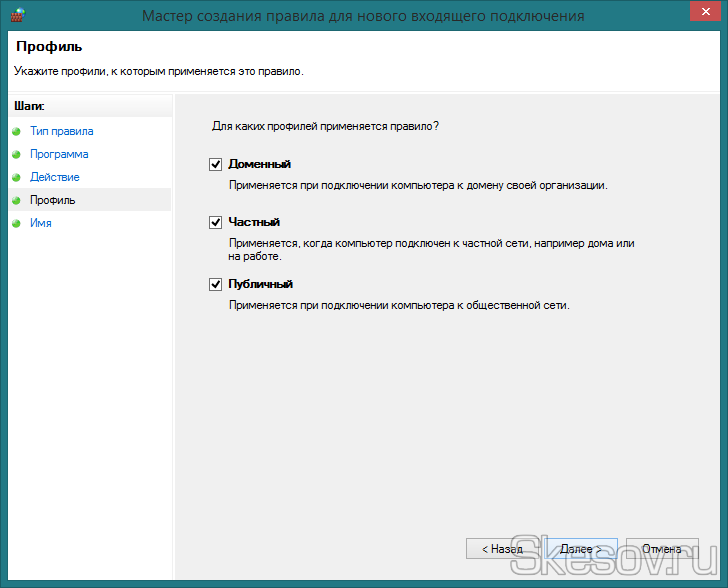Click the green bullet beside Имя
Viewport: 728px width, 588px height.
[x=16, y=223]
